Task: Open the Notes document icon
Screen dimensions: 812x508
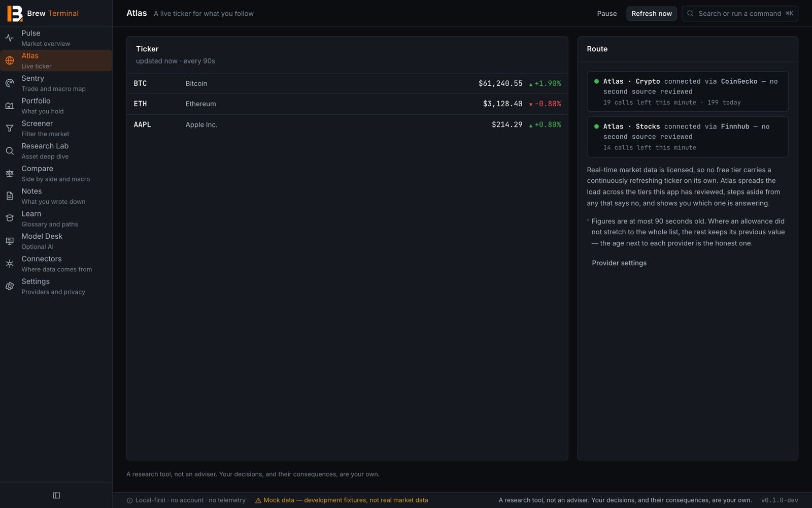Action: [x=10, y=196]
